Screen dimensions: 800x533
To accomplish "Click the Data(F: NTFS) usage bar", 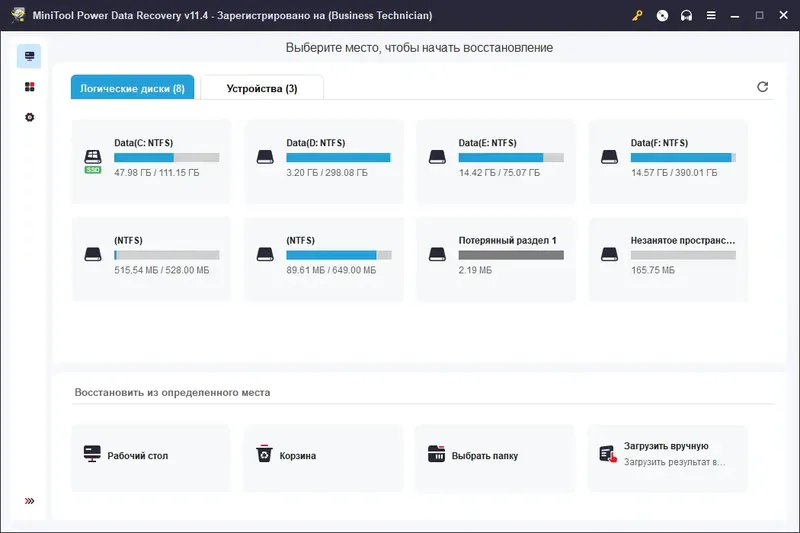I will [683, 158].
